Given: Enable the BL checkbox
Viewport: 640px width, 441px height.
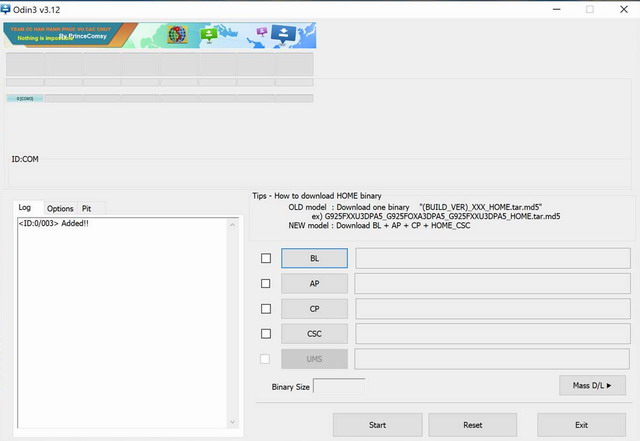Looking at the screenshot, I should coord(266,258).
